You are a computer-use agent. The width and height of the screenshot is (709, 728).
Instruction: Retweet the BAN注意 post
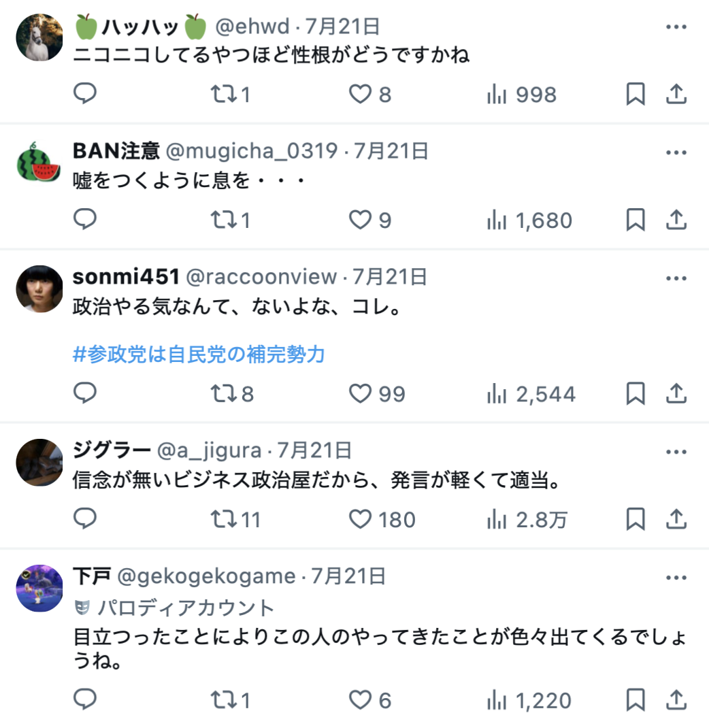click(x=230, y=220)
